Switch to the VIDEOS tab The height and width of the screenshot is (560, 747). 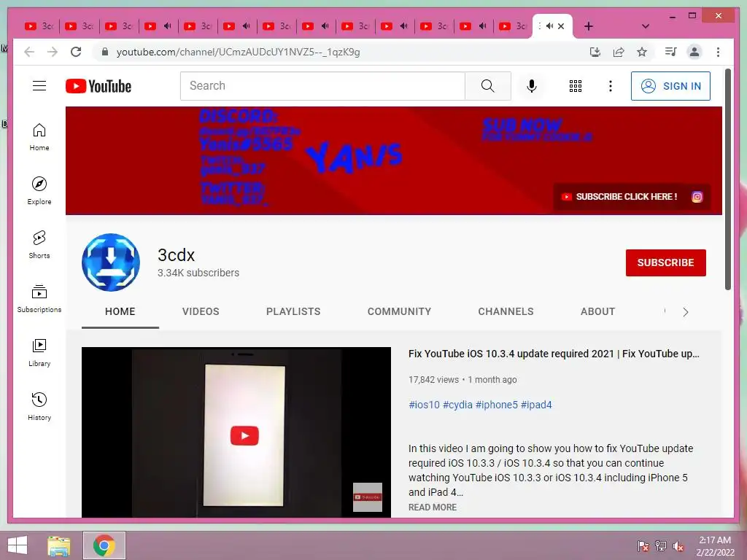point(201,311)
